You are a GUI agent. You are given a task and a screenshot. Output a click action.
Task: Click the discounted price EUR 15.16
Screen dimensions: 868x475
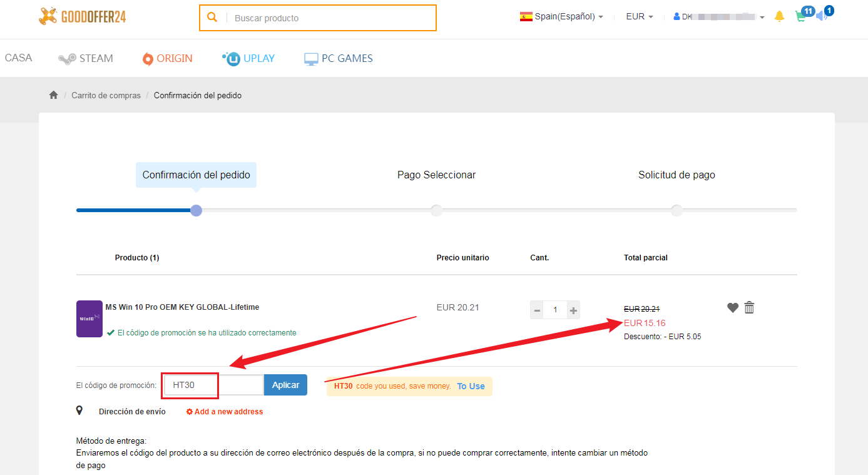(x=645, y=323)
